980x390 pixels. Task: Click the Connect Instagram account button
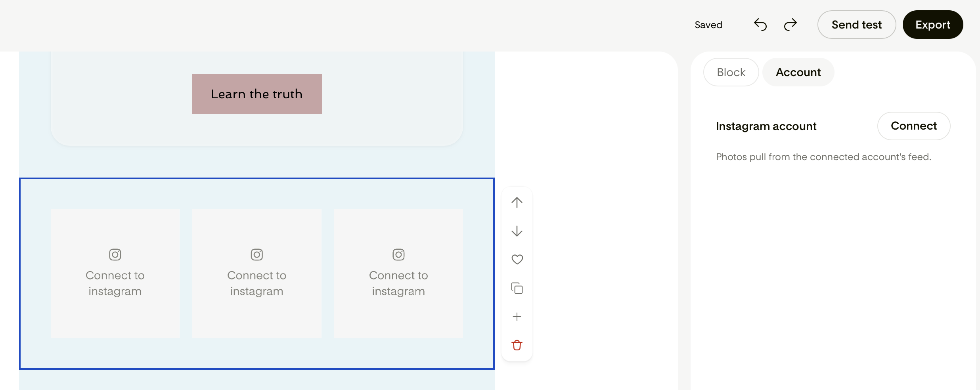point(914,126)
